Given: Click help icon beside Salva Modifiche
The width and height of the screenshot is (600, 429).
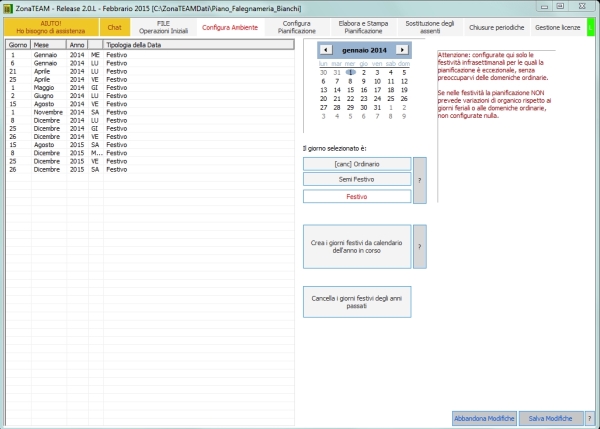Looking at the screenshot, I should click(590, 418).
